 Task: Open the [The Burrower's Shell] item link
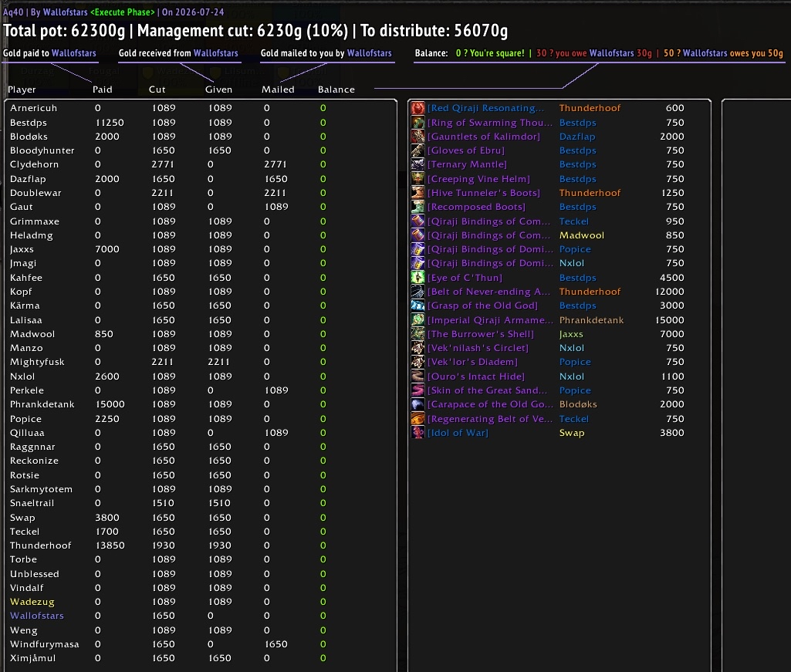pos(480,334)
